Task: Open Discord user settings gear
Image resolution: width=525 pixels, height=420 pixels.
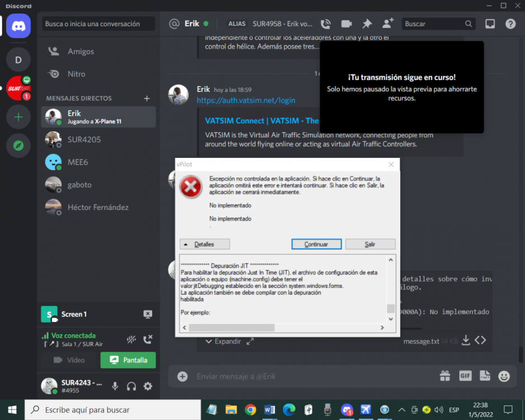Action: [148, 386]
